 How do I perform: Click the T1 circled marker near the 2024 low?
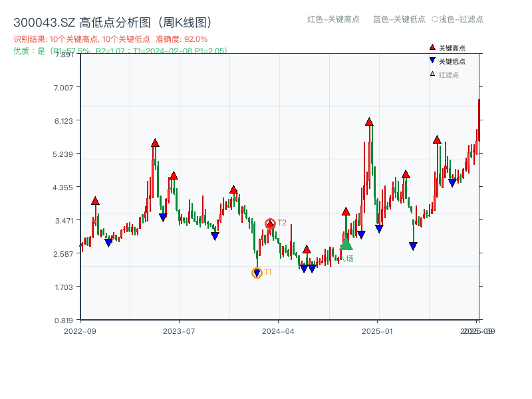tap(257, 273)
